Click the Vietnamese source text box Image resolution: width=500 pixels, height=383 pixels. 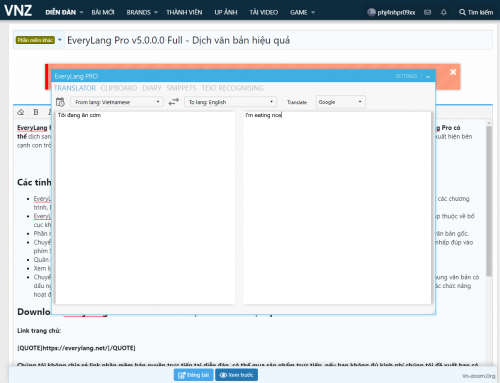(x=145, y=207)
